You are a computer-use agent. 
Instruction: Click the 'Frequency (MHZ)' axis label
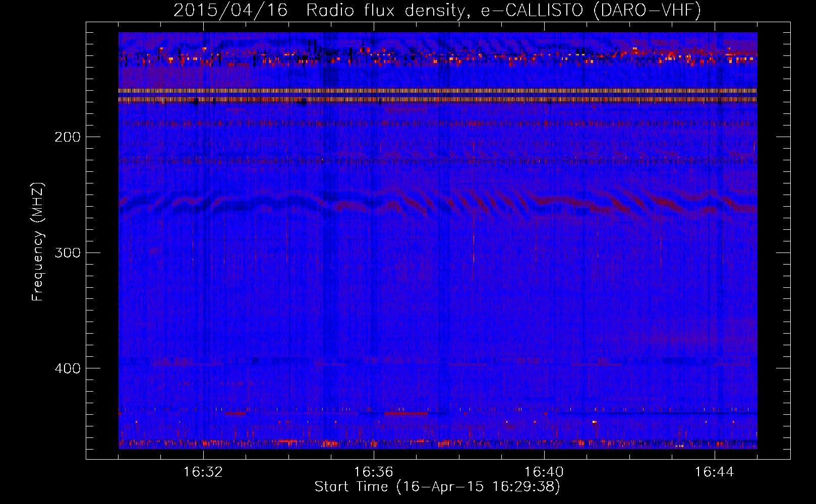pyautogui.click(x=38, y=242)
